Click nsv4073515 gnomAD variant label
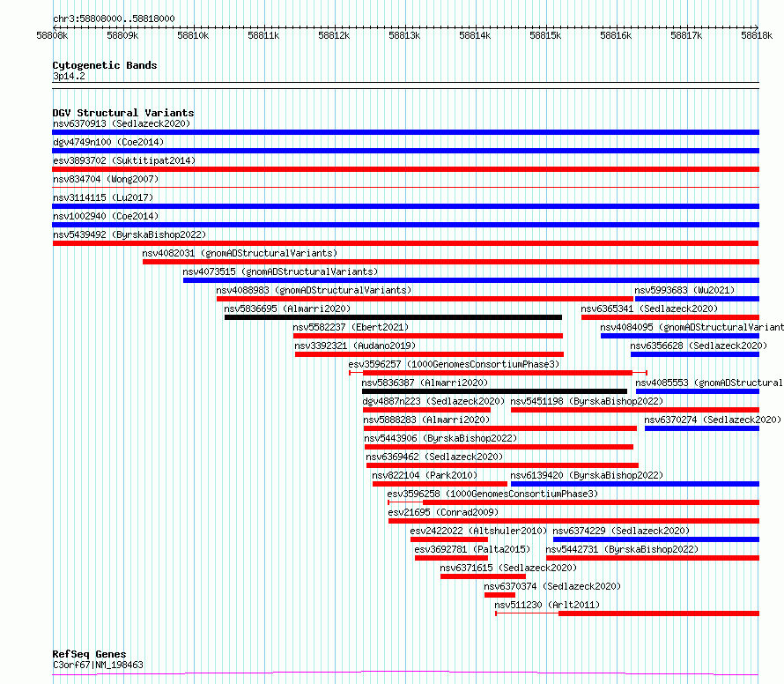784x684 pixels. [280, 271]
